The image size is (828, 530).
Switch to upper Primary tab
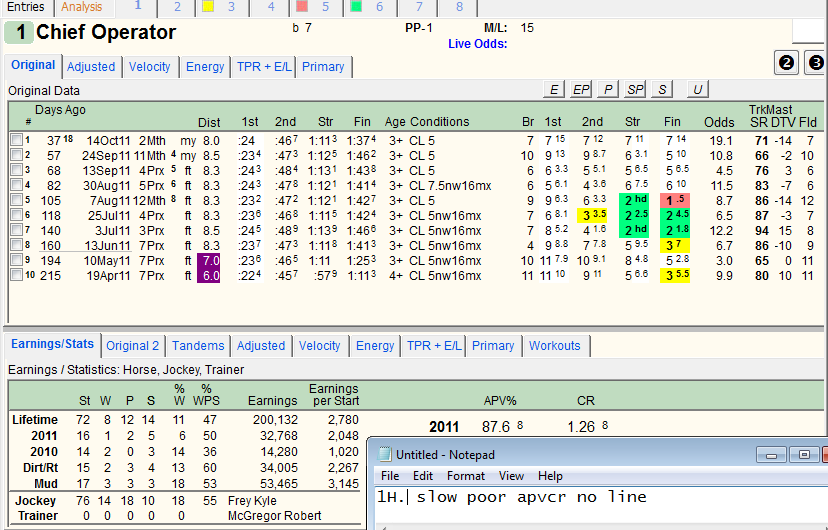(323, 67)
